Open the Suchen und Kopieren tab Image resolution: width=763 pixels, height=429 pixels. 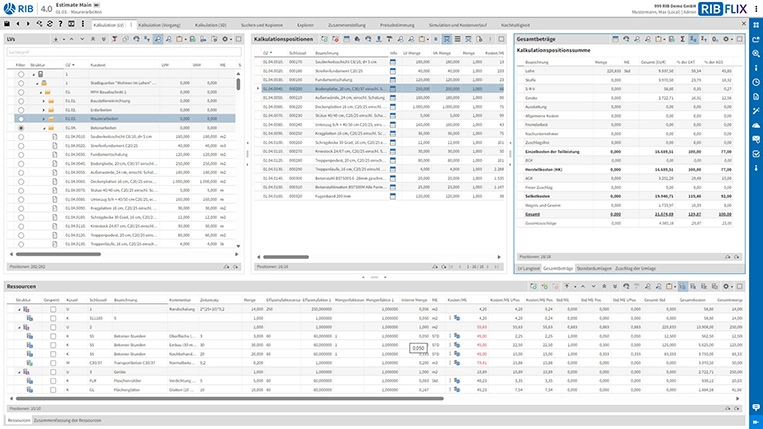coord(262,25)
